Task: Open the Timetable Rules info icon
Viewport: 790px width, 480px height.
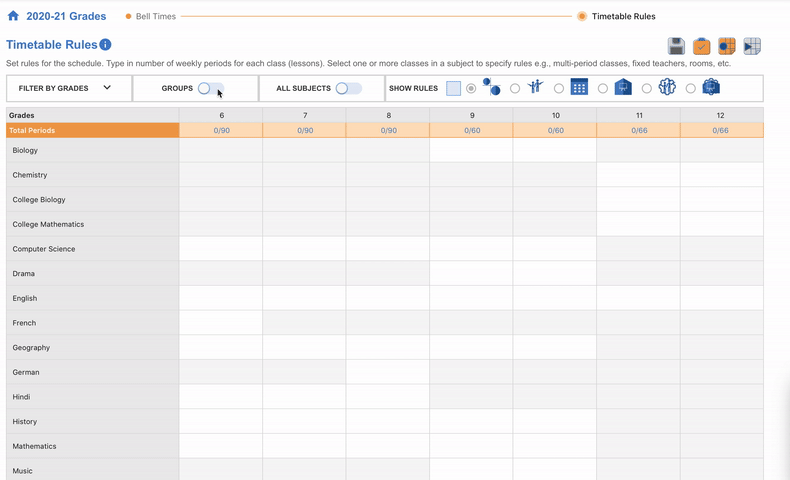Action: pos(105,45)
